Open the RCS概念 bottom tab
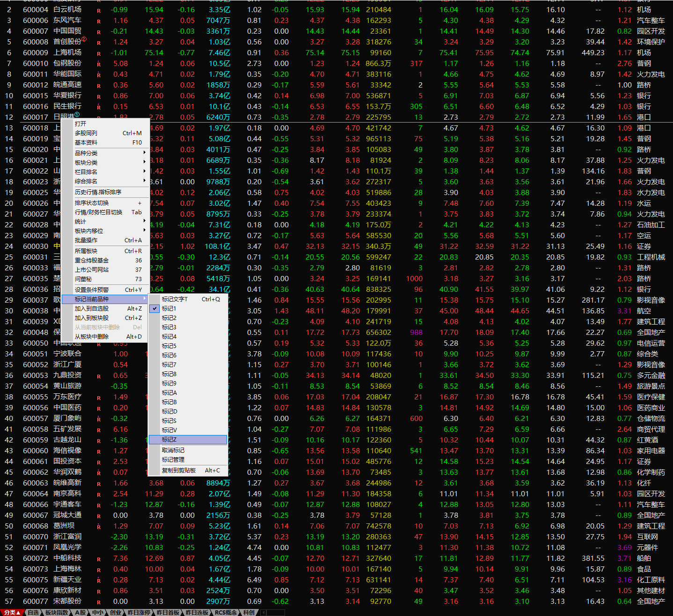 [x=226, y=612]
